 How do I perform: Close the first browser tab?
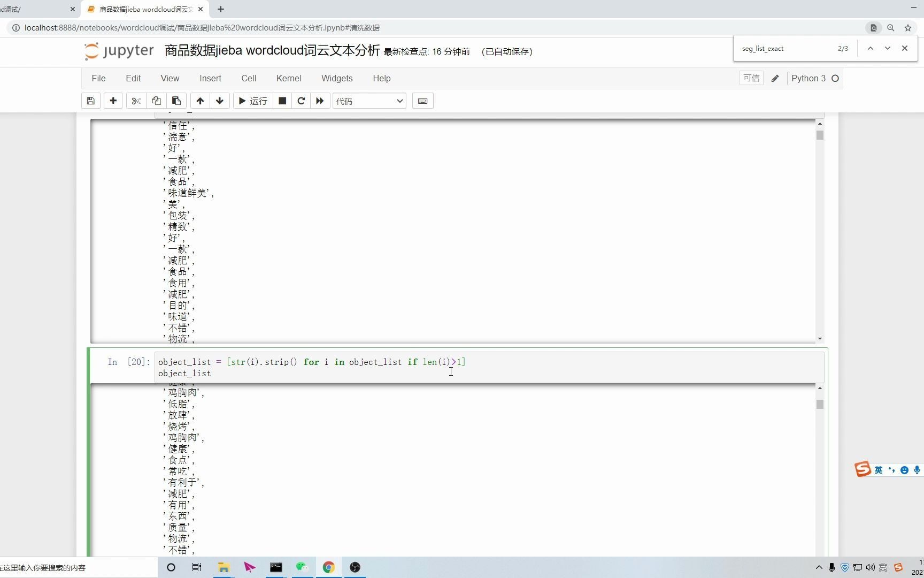tap(73, 9)
